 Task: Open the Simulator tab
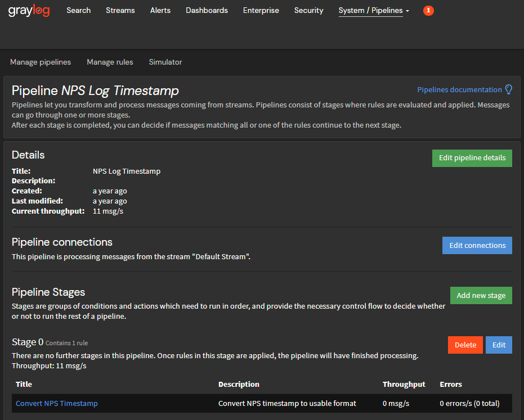(x=165, y=62)
